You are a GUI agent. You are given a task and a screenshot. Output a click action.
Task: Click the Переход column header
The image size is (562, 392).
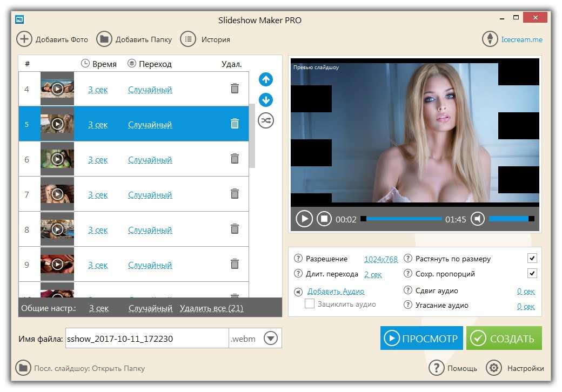(x=150, y=64)
